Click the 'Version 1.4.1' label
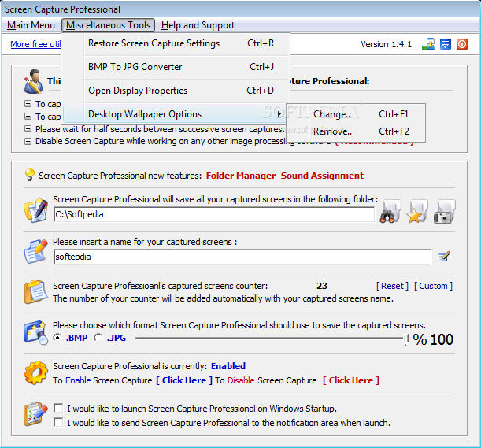Screen dimensions: 481x448 click(386, 45)
